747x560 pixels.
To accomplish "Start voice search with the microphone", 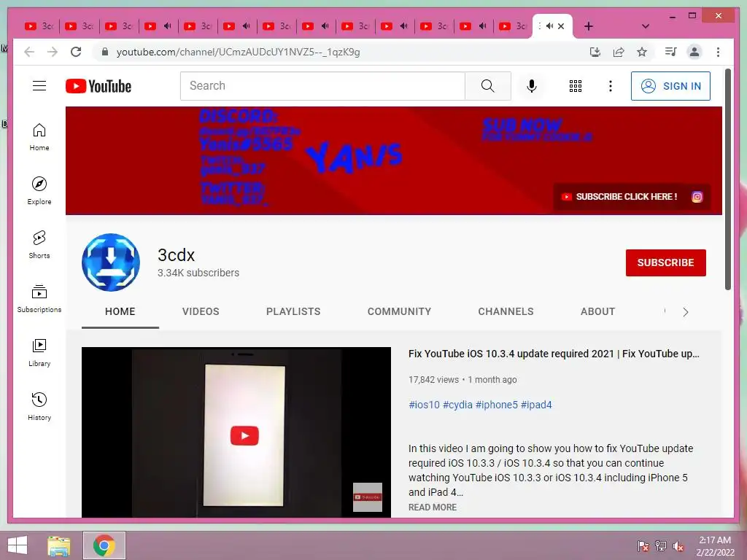I will point(532,86).
